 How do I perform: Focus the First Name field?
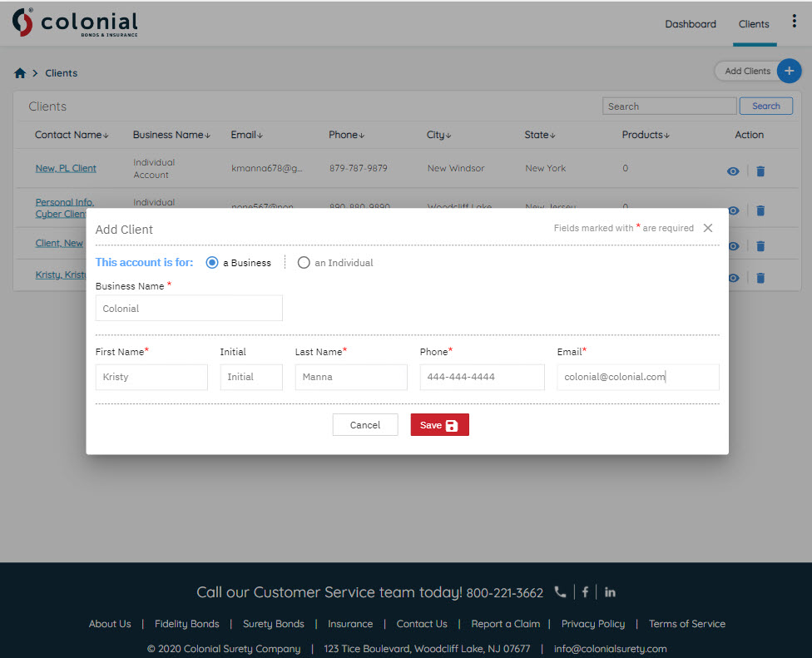point(151,377)
